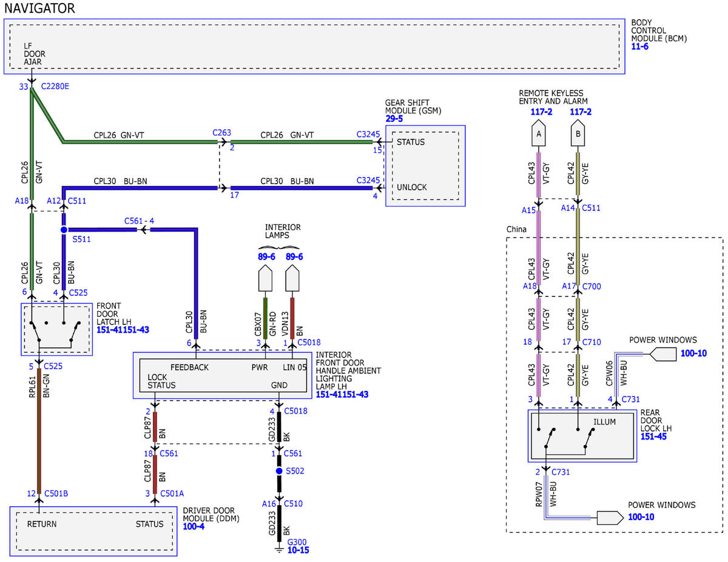Select splice label S502
This screenshot has width=728, height=562.
click(294, 470)
